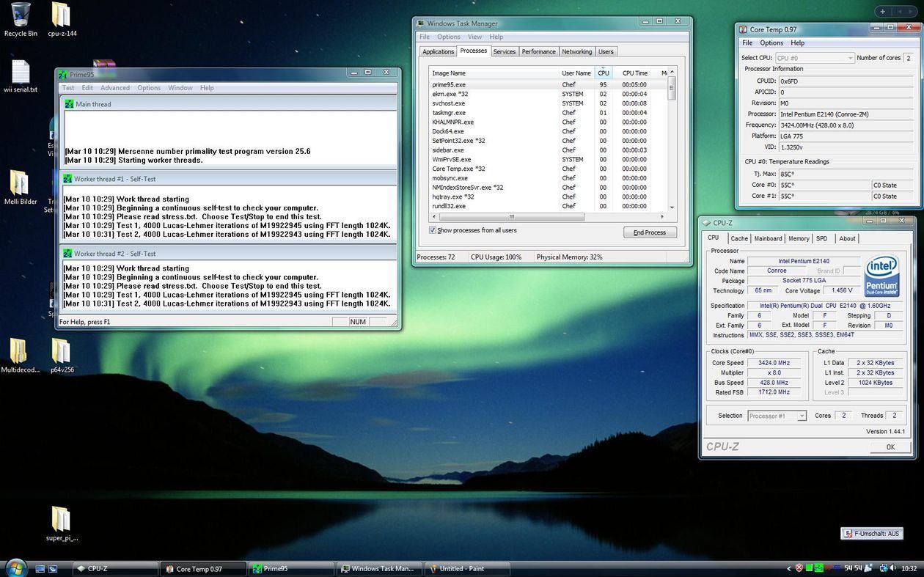The height and width of the screenshot is (577, 924).
Task: Select the sidebar.exe process row
Action: click(548, 150)
